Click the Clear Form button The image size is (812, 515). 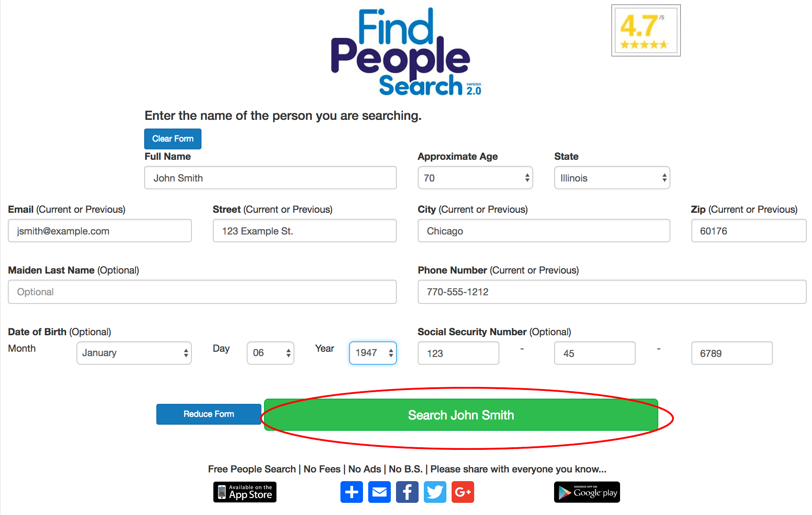[173, 139]
